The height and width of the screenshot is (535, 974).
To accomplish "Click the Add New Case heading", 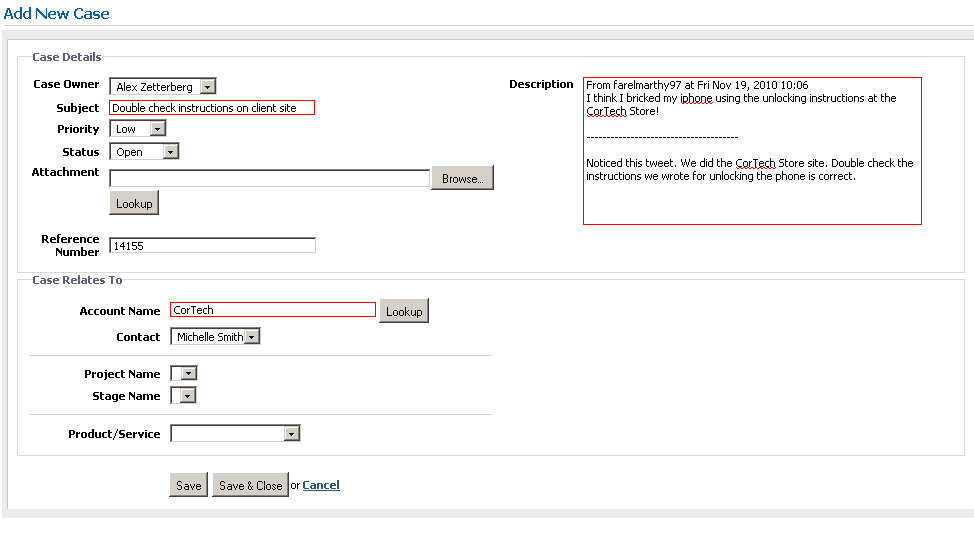I will tap(57, 14).
